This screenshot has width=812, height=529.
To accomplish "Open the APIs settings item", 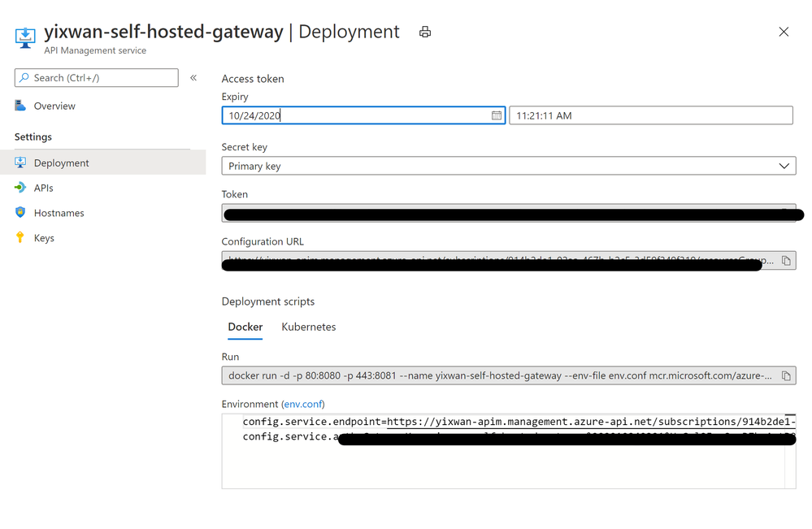I will pos(44,188).
